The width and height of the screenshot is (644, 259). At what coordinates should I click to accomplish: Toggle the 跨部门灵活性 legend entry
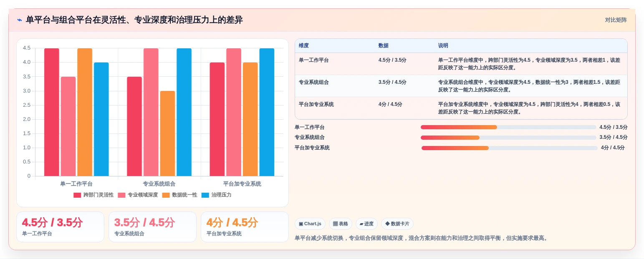point(93,195)
